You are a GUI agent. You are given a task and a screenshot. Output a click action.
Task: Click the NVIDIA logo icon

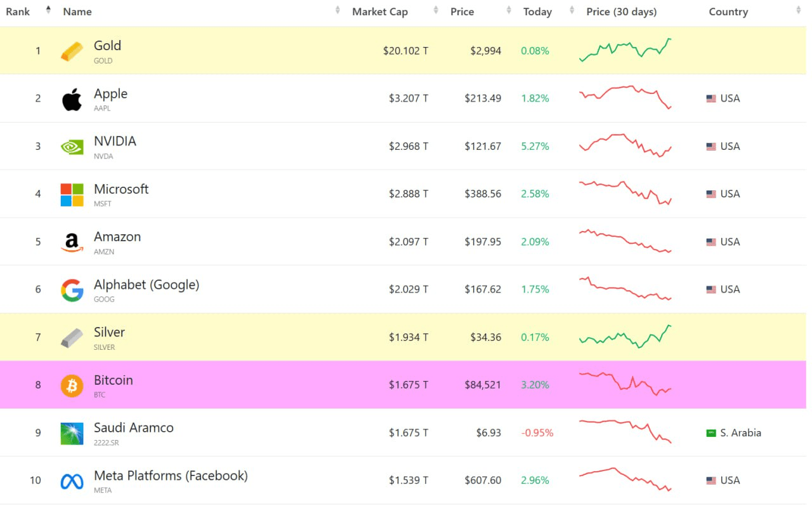pyautogui.click(x=72, y=147)
